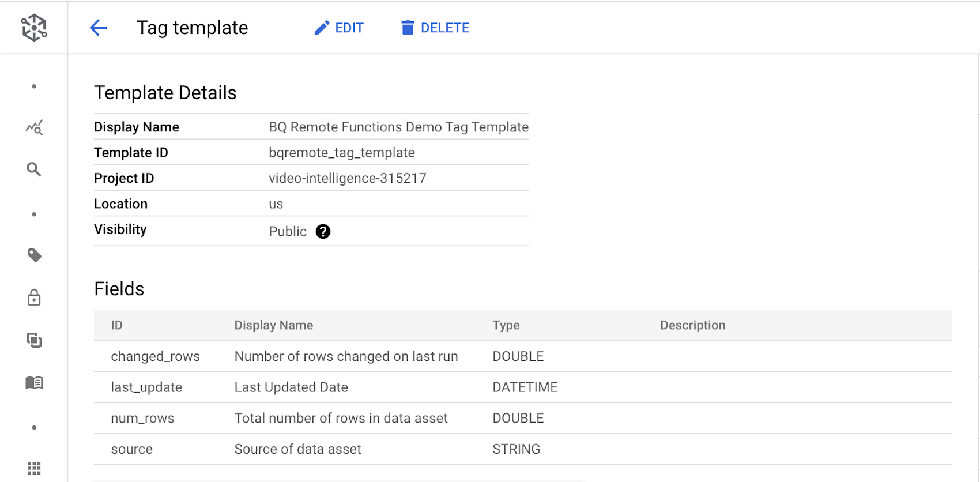Image resolution: width=980 pixels, height=482 pixels.
Task: Click the 'Project ID' label
Action: (124, 178)
